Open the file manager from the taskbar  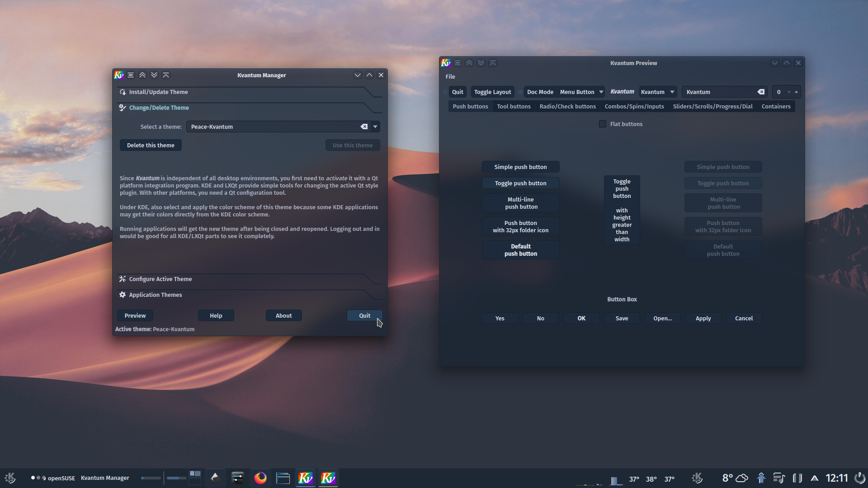pyautogui.click(x=283, y=478)
